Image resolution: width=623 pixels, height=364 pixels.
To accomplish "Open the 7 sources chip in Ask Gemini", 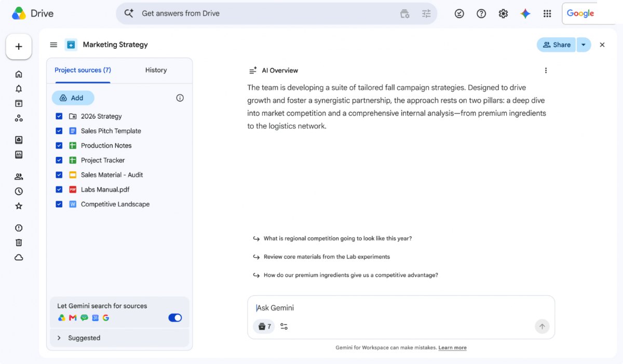I will pyautogui.click(x=264, y=326).
